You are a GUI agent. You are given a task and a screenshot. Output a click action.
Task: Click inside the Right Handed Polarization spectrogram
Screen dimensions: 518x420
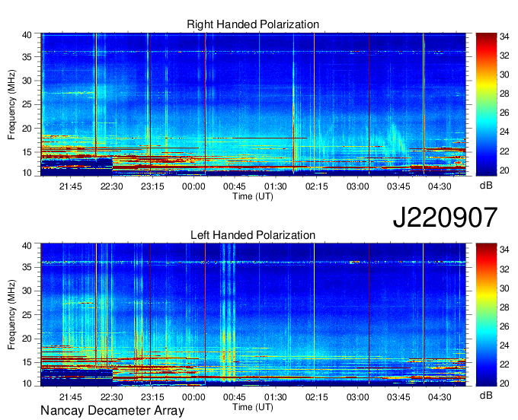(253, 104)
